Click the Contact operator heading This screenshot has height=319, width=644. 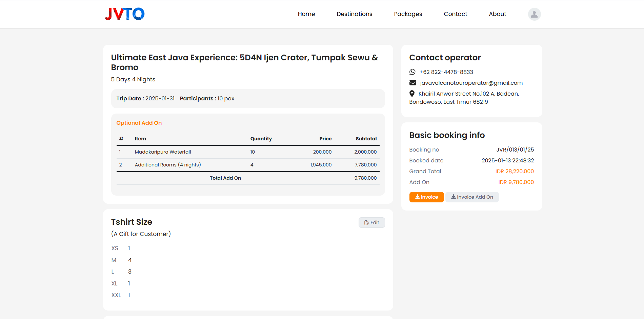click(x=445, y=58)
